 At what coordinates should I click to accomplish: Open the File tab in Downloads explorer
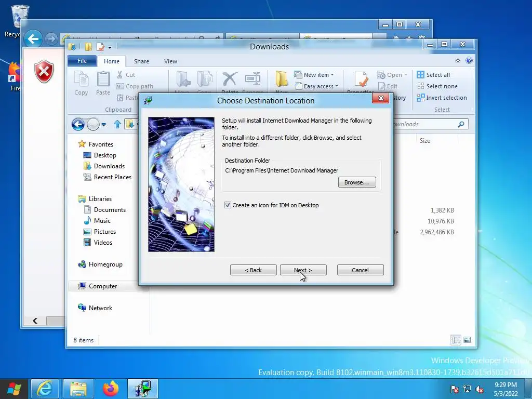click(82, 61)
